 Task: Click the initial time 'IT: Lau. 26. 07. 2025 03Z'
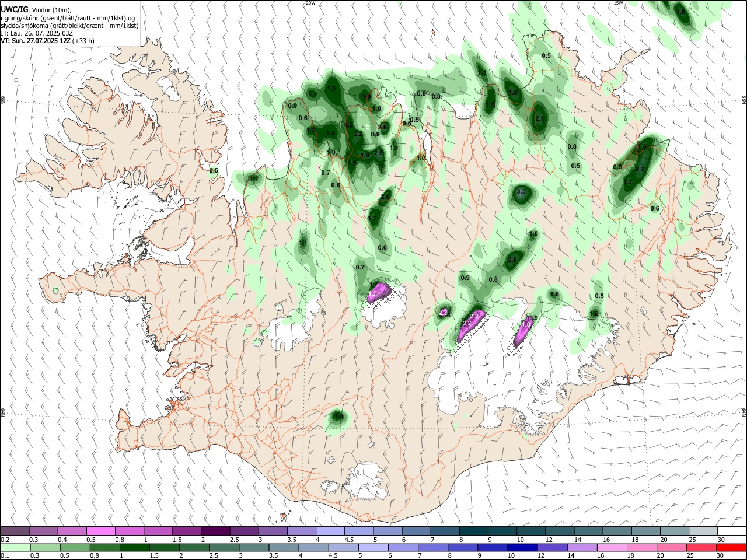36,33
